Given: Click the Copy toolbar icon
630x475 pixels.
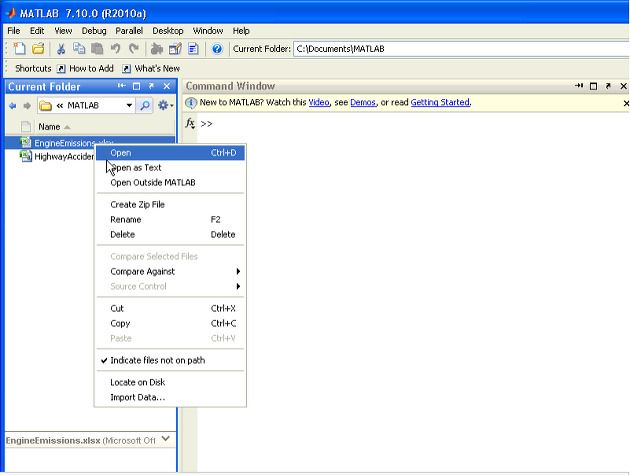Looking at the screenshot, I should 79,49.
